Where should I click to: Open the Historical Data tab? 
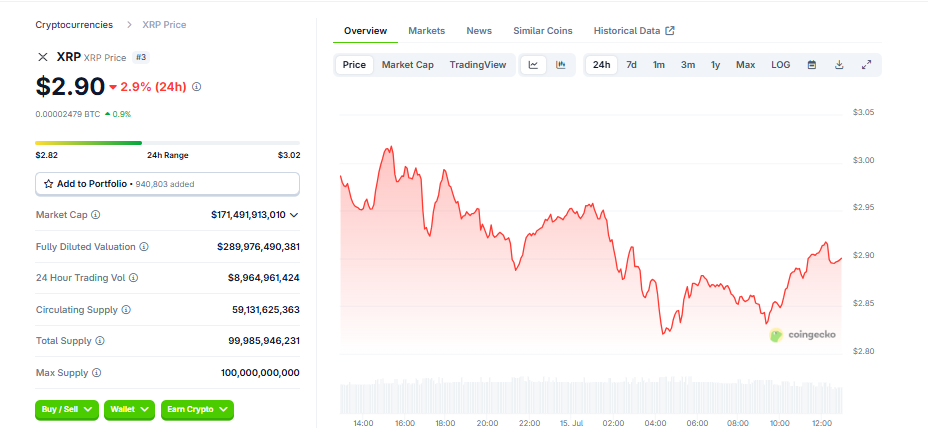[634, 31]
